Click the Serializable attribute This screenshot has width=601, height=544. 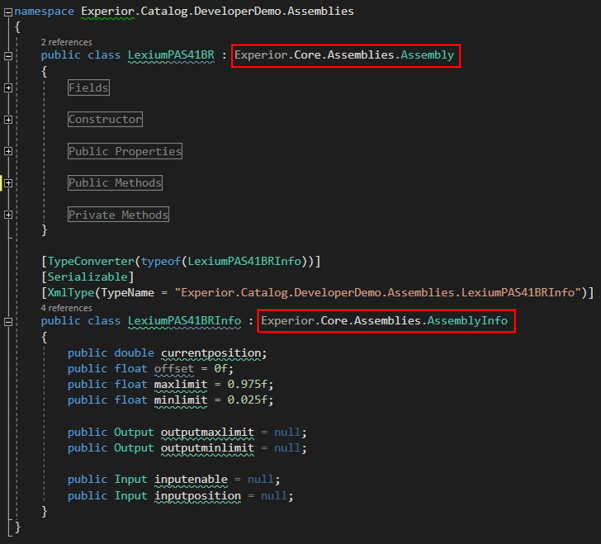tap(87, 277)
